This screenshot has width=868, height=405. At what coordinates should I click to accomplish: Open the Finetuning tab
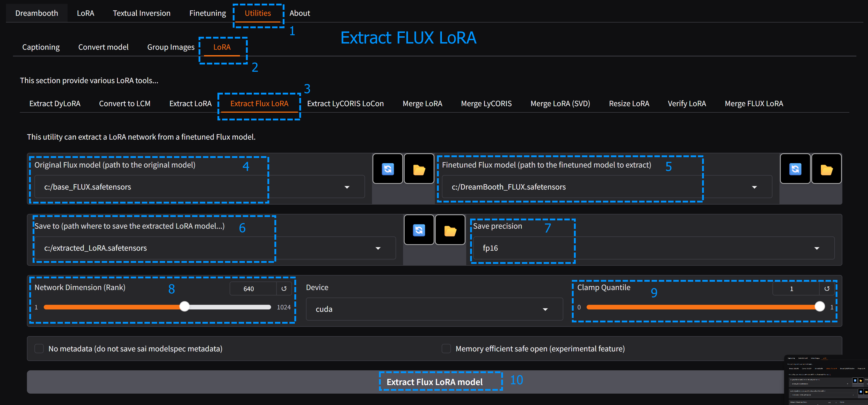click(x=208, y=13)
